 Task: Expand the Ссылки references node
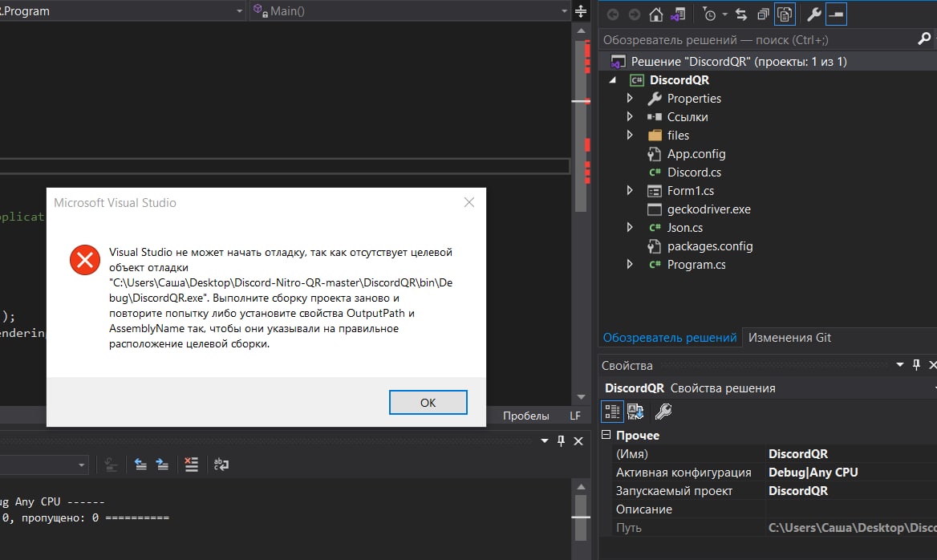629,116
